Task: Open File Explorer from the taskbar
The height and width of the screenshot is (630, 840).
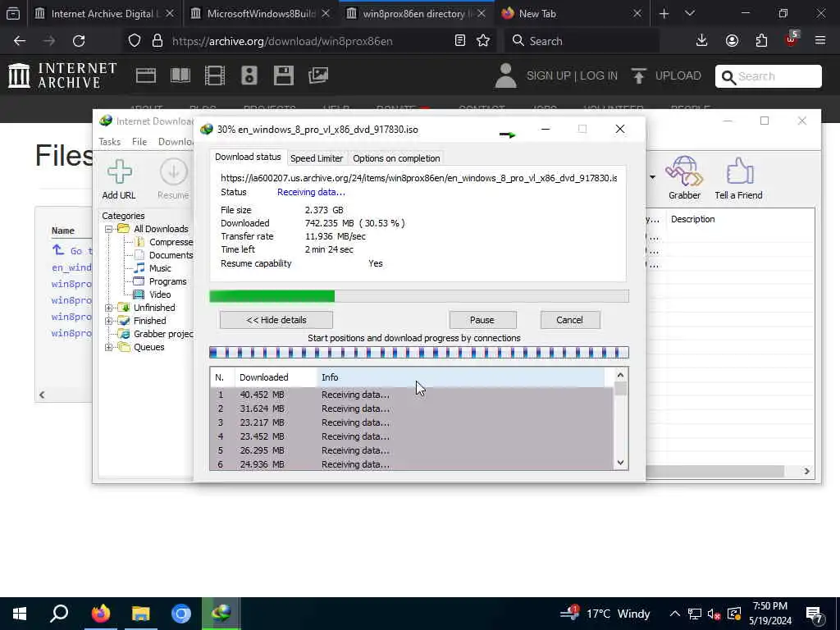Action: click(140, 614)
